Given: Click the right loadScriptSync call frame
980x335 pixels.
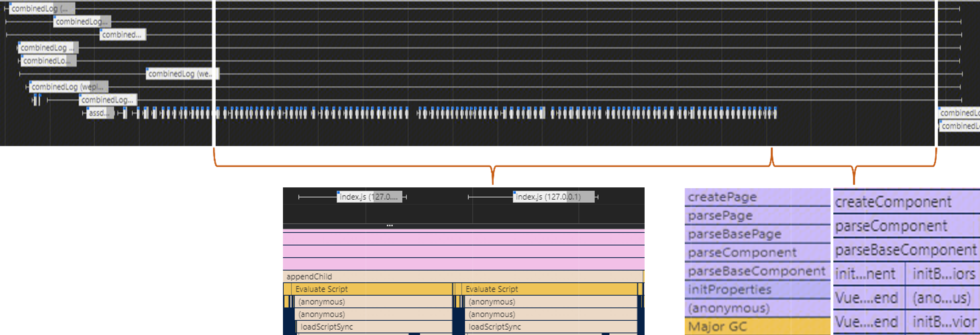Looking at the screenshot, I should point(550,327).
